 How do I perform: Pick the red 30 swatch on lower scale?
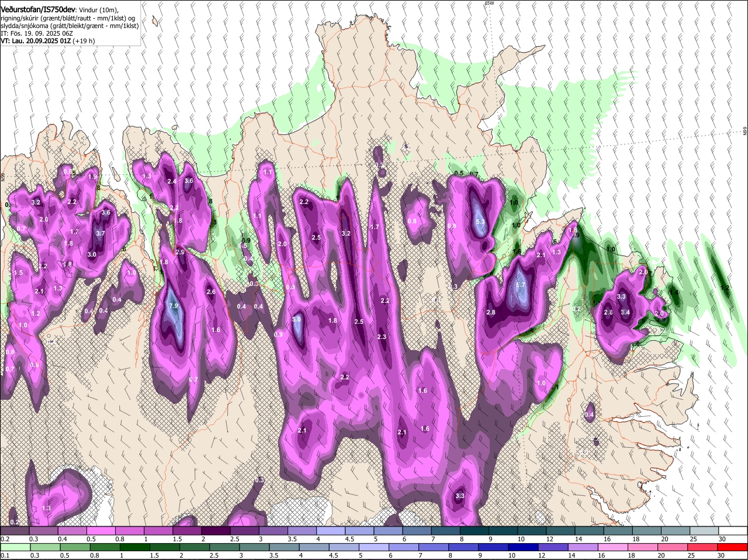click(733, 547)
